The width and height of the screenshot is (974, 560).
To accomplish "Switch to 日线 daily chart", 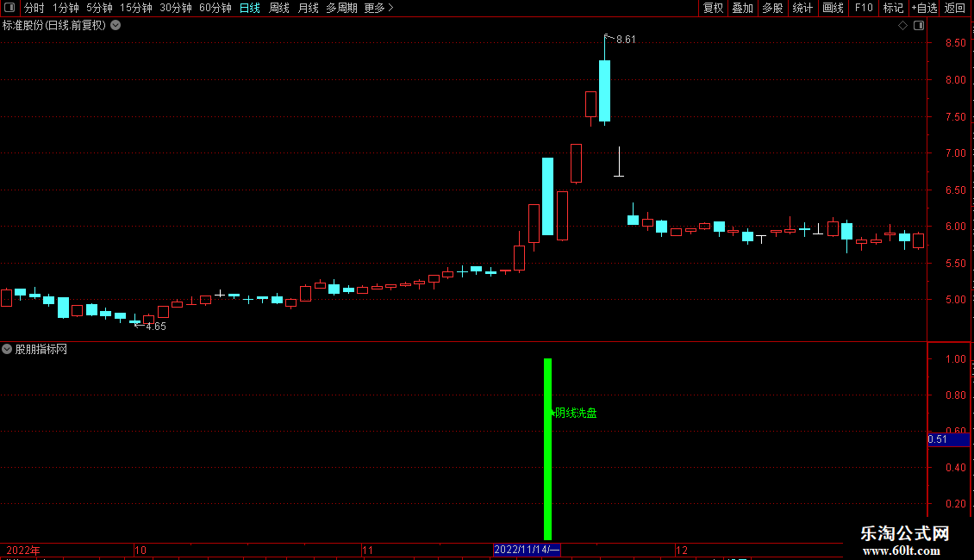I will [250, 8].
